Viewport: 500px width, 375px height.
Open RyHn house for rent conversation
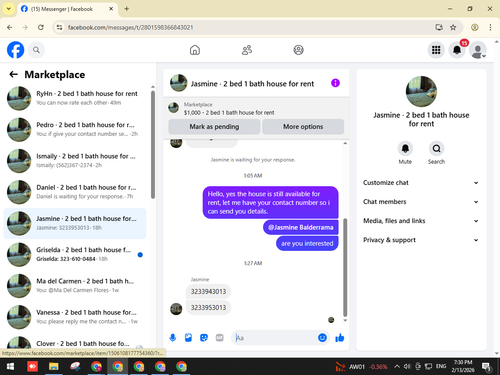pyautogui.click(x=75, y=98)
